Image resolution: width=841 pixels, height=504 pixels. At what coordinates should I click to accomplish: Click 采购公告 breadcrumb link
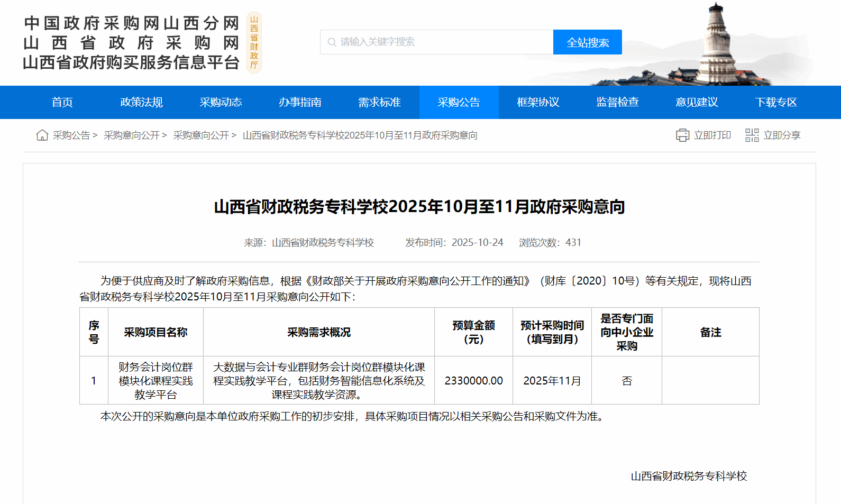pyautogui.click(x=71, y=135)
